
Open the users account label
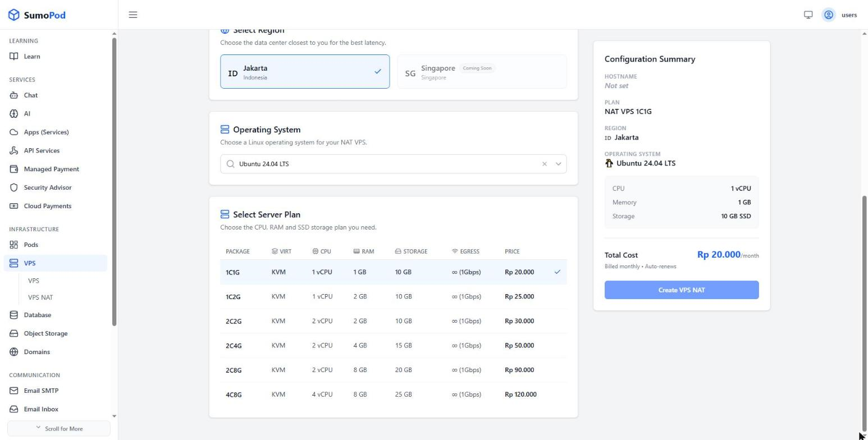click(849, 15)
